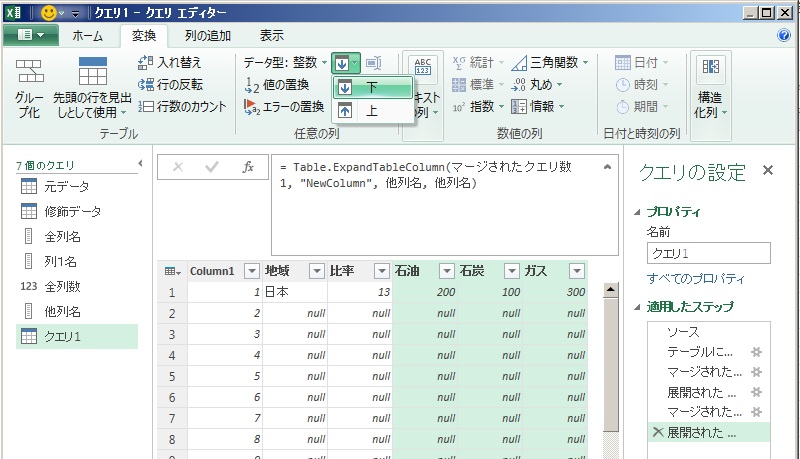Open Quick Access toolbar customize arrow
800x459 pixels.
[x=76, y=13]
